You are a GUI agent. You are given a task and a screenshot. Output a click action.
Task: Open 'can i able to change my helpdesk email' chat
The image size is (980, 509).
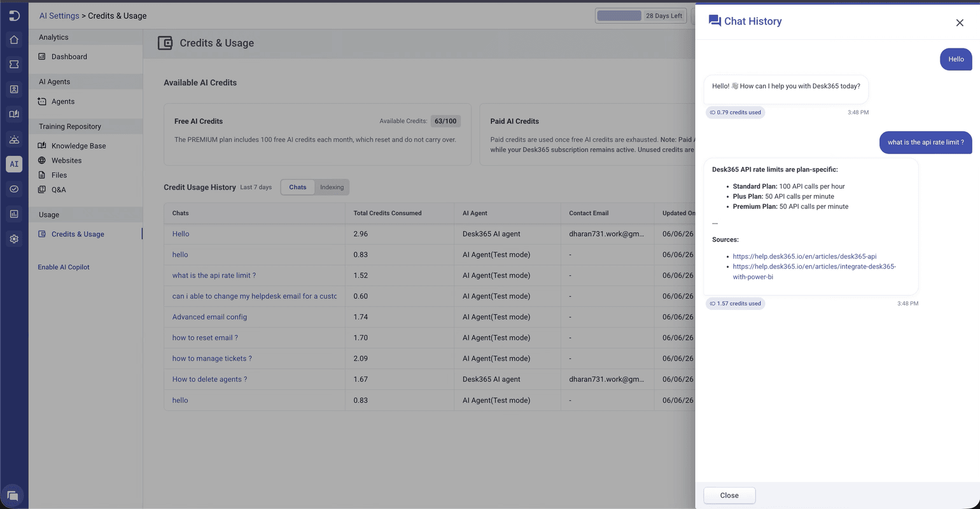click(254, 297)
